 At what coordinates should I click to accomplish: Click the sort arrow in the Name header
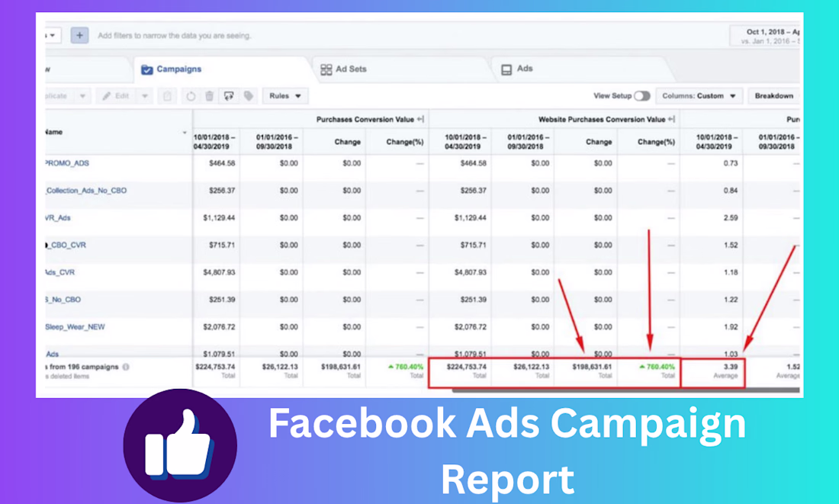point(185,133)
